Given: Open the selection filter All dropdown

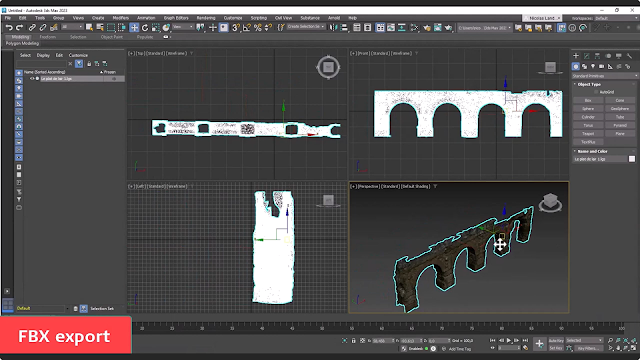Looking at the screenshot, I should 72,27.
